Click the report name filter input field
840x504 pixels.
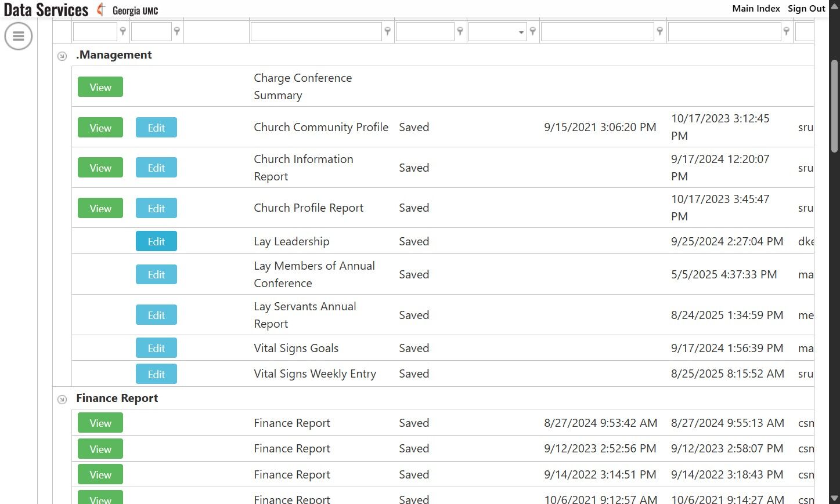(x=316, y=32)
